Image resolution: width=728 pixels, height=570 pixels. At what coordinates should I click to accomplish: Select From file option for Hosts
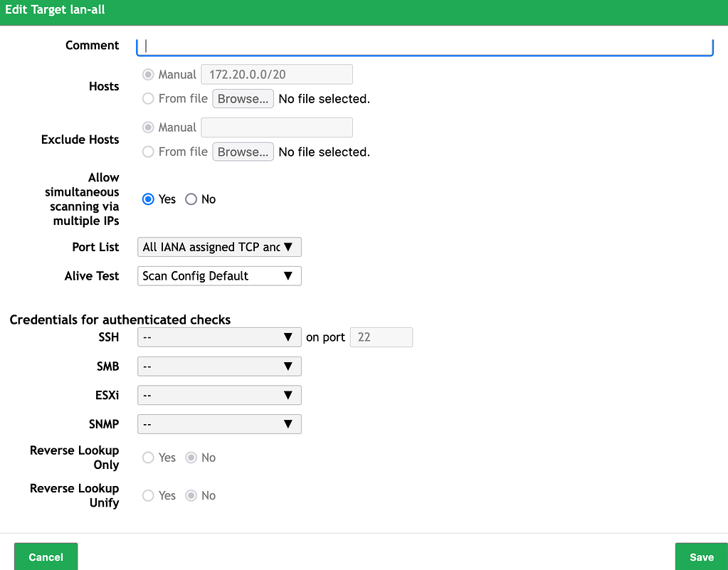pos(148,99)
